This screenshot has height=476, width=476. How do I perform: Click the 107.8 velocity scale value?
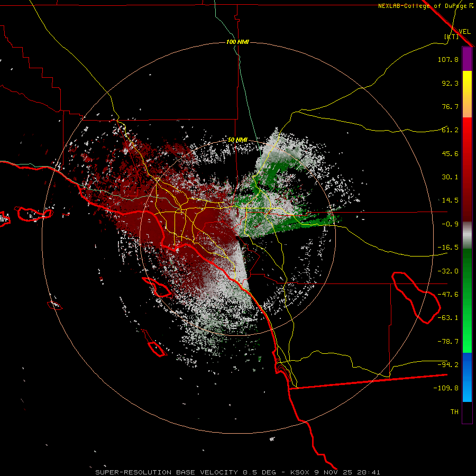(448, 59)
